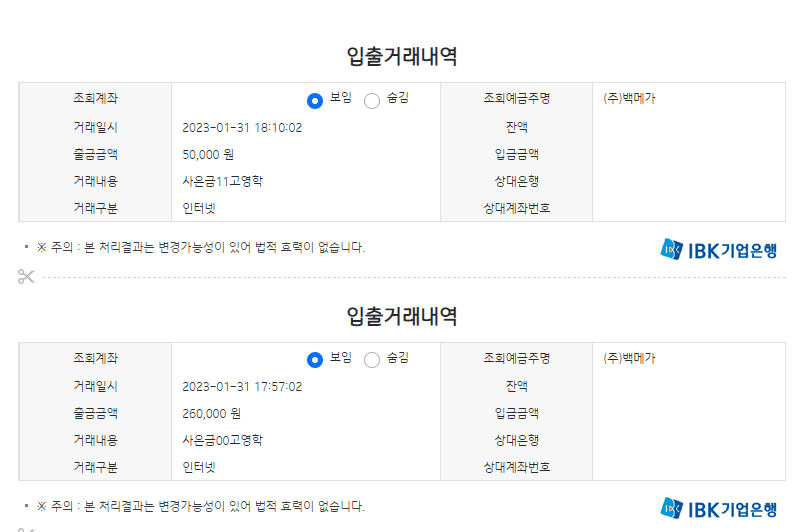Click (주)백메가 account holder in the 260,000 원 receipt
Image resolution: width=800 pixels, height=532 pixels.
point(629,357)
